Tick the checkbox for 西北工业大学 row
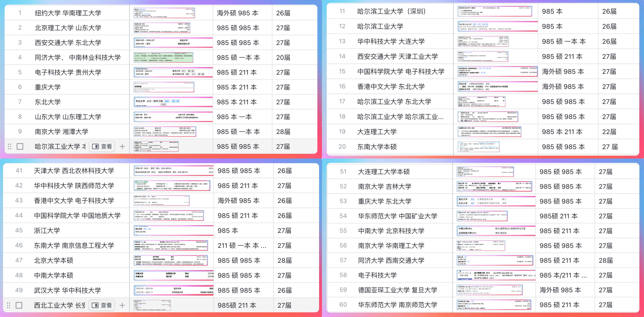Image resolution: width=644 pixels, height=317 pixels. click(19, 305)
